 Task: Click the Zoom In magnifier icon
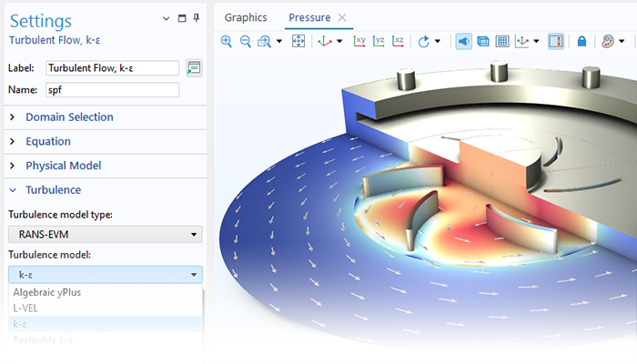point(227,41)
